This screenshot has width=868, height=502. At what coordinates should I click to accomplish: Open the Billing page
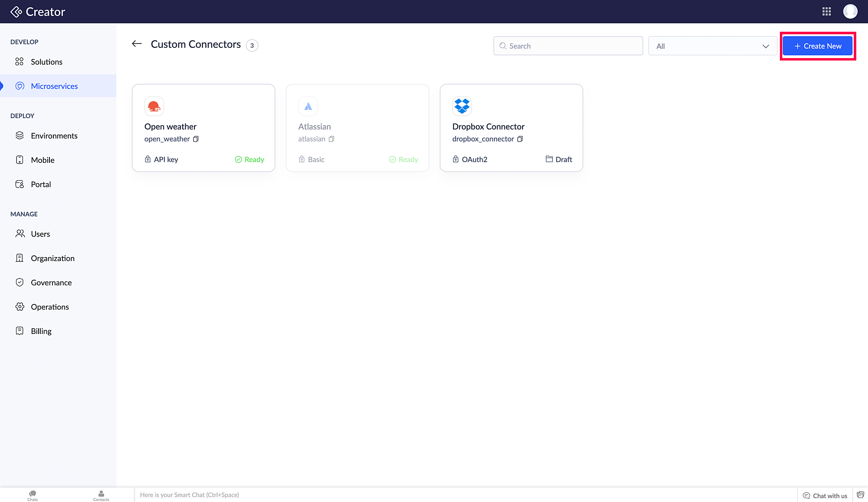click(41, 331)
